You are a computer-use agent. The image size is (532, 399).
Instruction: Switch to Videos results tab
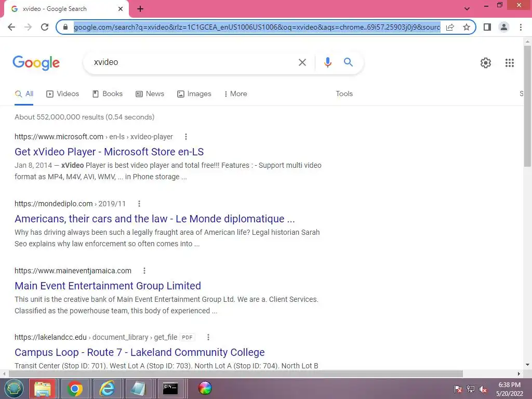pyautogui.click(x=63, y=94)
